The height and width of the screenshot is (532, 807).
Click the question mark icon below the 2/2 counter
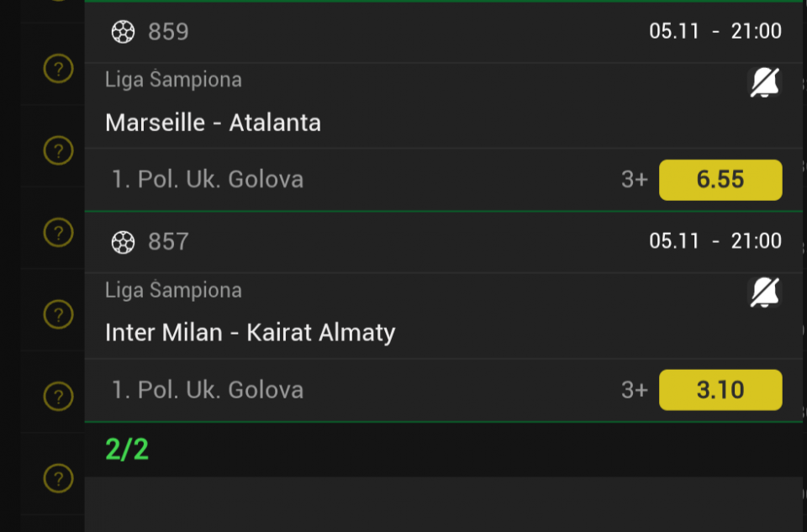58,478
